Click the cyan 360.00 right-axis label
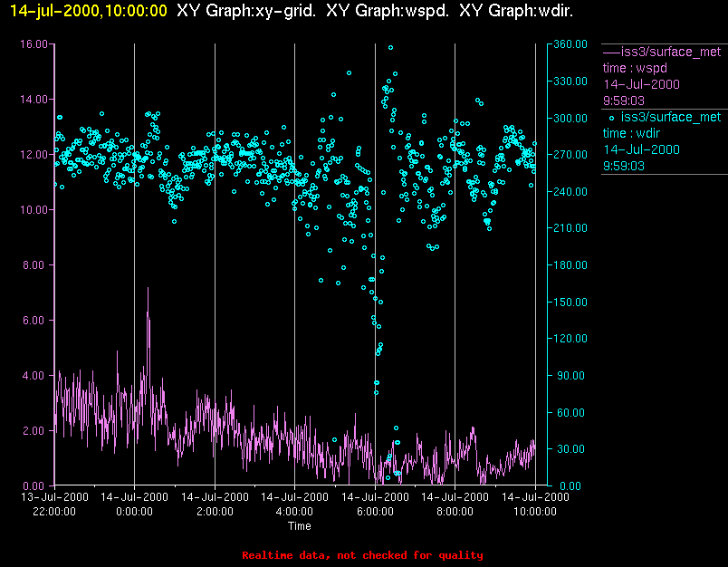The height and width of the screenshot is (567, 728). coord(570,44)
